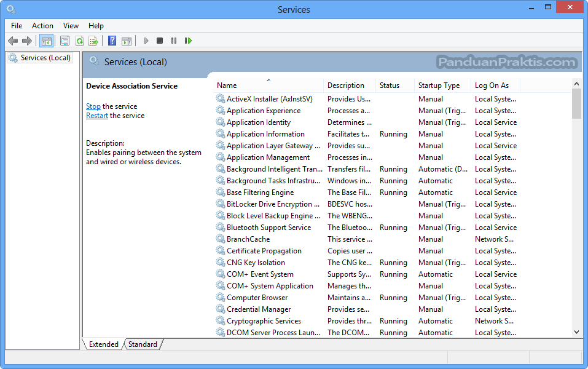This screenshot has height=369, width=588.
Task: Maximize the Services window
Action: [548, 7]
